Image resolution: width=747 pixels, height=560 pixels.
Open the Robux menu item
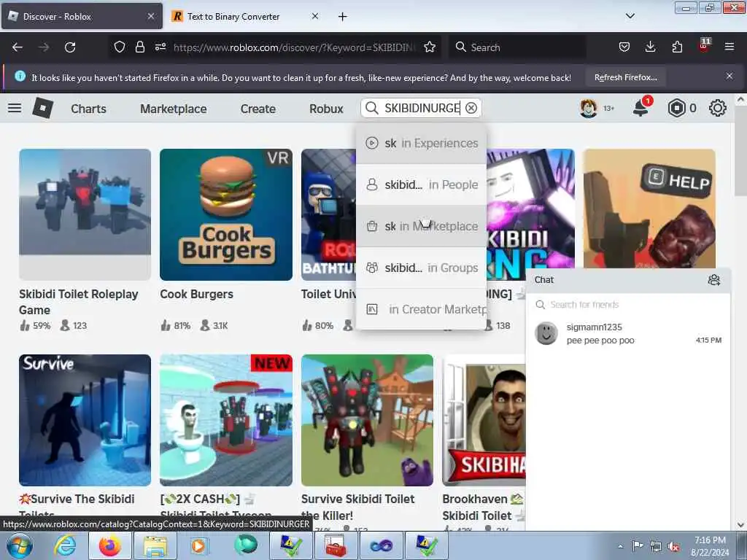(x=326, y=109)
